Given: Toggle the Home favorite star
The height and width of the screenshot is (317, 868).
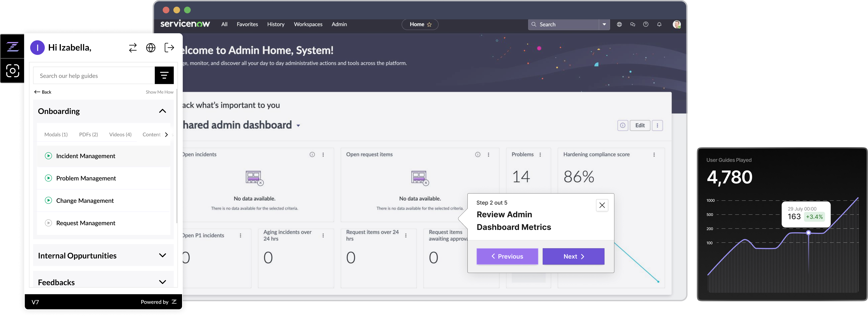Looking at the screenshot, I should (429, 25).
